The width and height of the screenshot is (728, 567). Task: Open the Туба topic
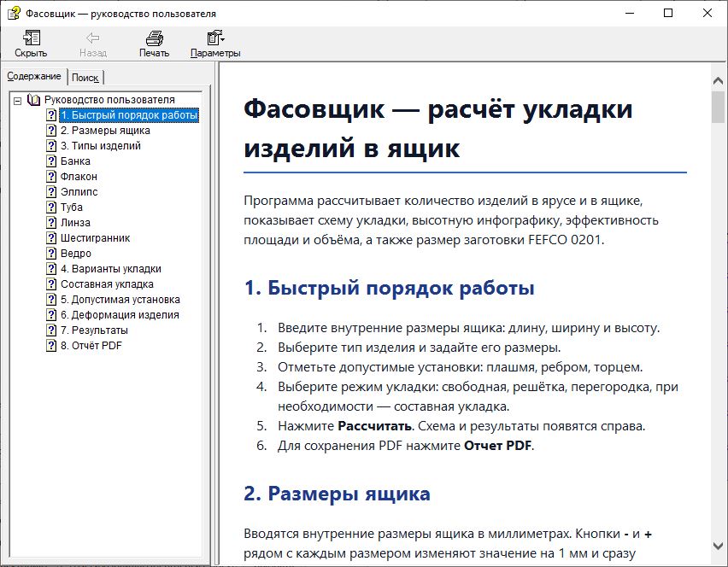coord(72,207)
